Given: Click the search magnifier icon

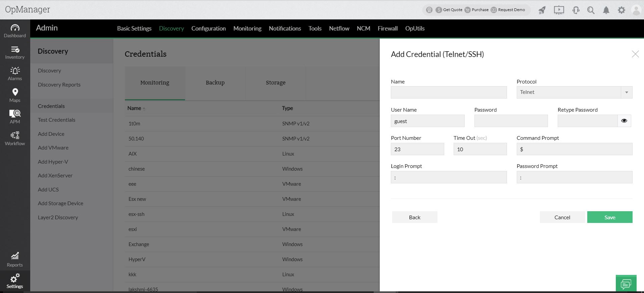Looking at the screenshot, I should (x=591, y=10).
